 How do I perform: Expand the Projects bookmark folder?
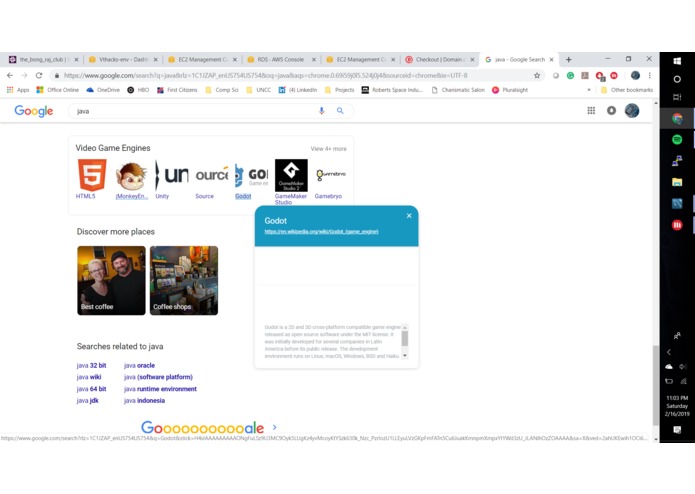pos(340,90)
